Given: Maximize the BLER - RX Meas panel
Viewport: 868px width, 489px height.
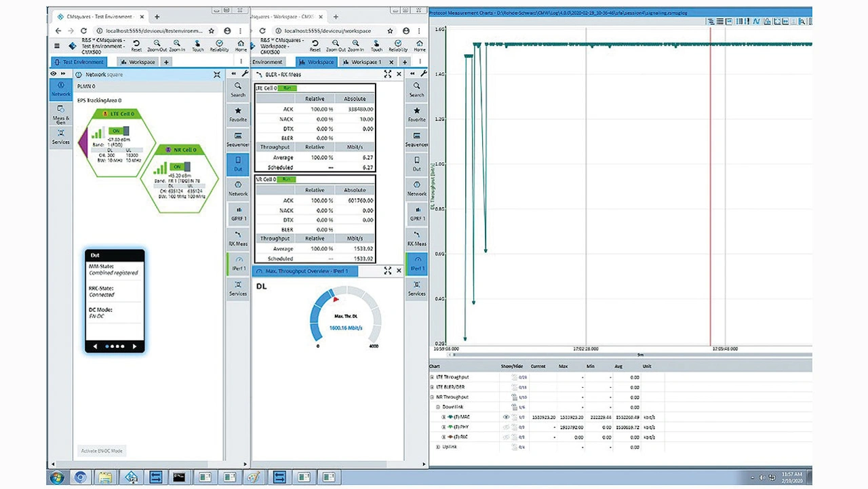Looking at the screenshot, I should pos(388,74).
